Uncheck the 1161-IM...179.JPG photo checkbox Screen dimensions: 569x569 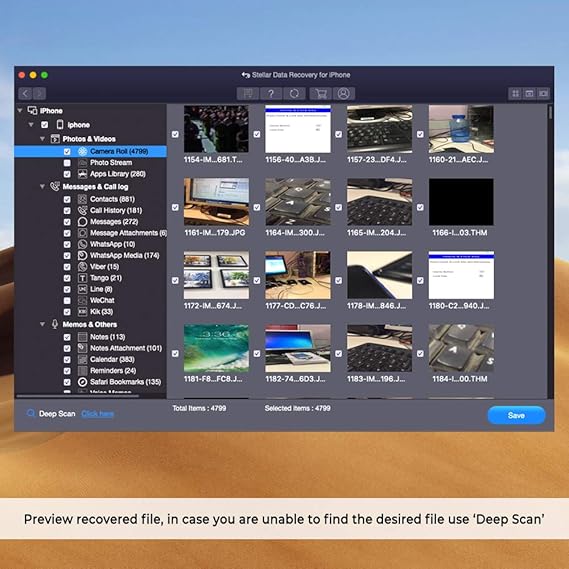tap(175, 207)
